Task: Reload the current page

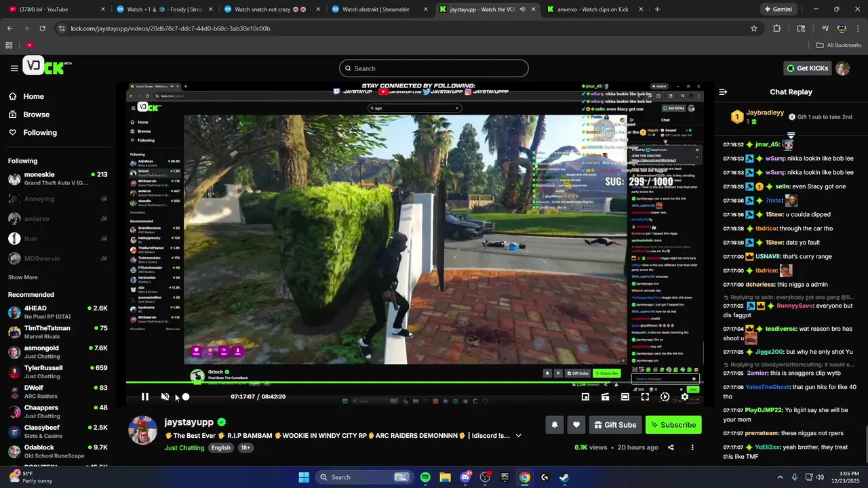Action: click(43, 28)
